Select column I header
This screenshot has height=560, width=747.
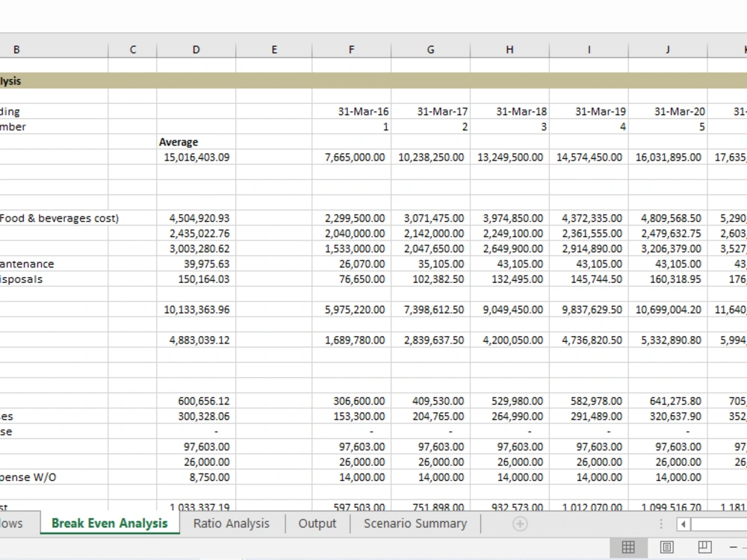tap(589, 49)
